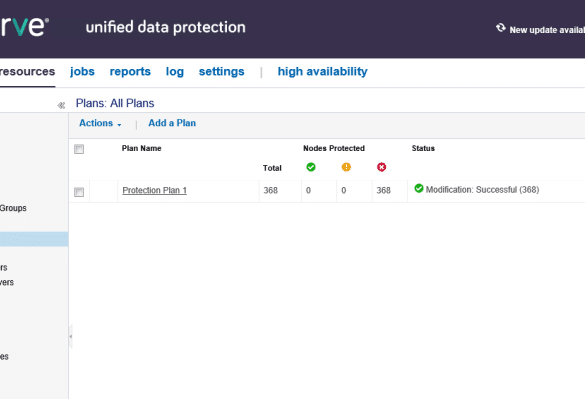Viewport: 585px width, 399px height.
Task: Click the update refresh icon in header
Action: tap(501, 28)
